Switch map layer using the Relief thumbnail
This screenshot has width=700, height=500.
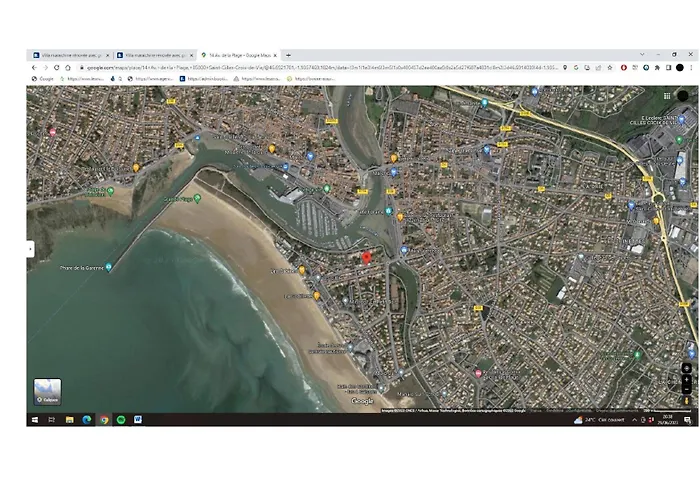[47, 391]
